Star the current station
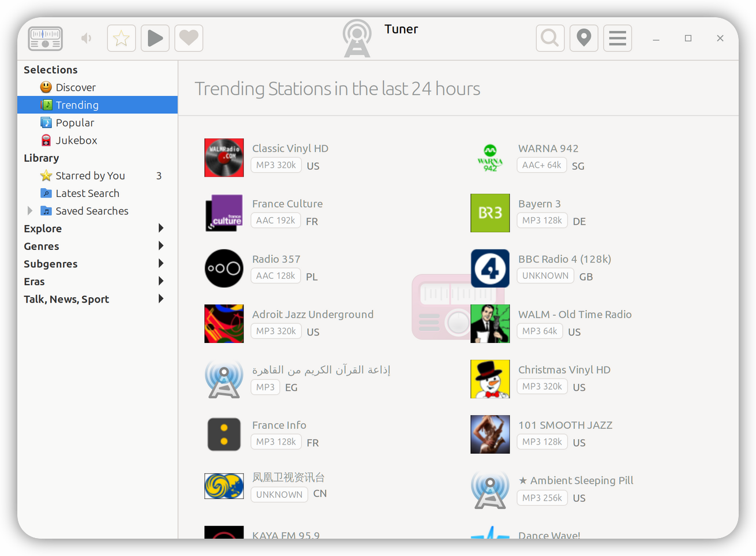 tap(121, 38)
